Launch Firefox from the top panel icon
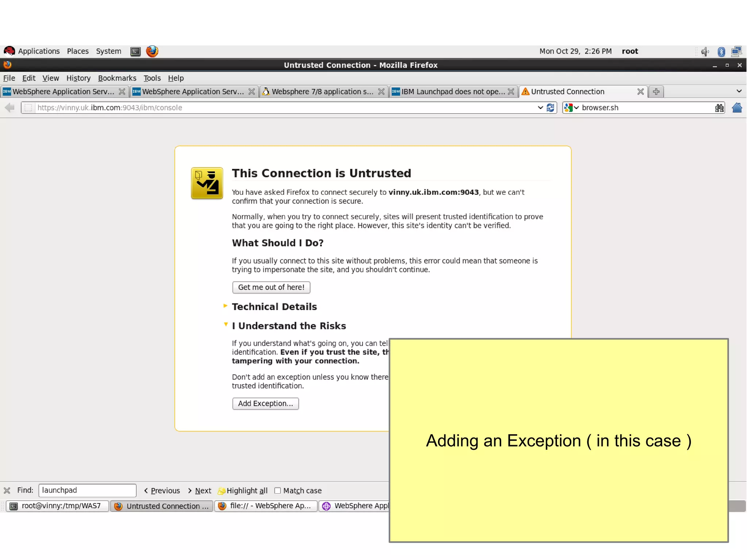This screenshot has width=747, height=560. pos(152,51)
